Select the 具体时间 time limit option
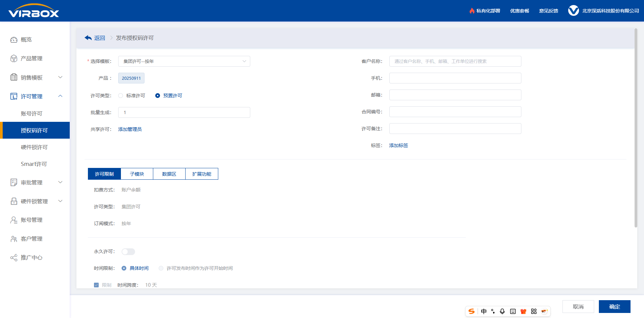Screen dimensions: 644x318 point(124,268)
